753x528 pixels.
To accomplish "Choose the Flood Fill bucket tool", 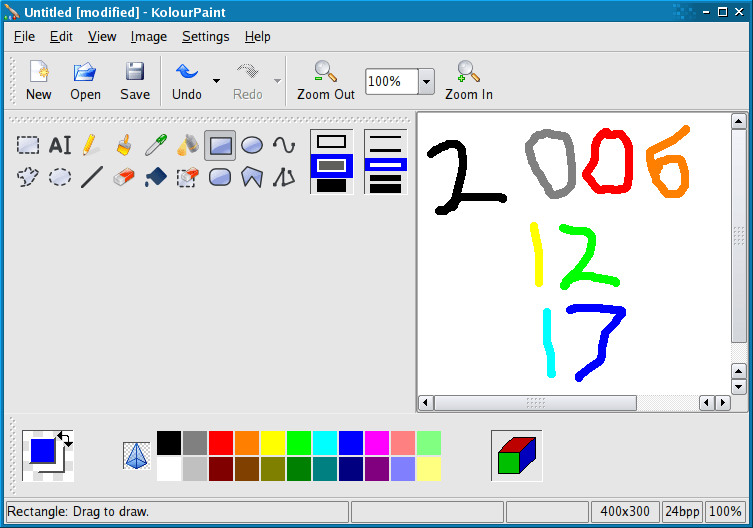I will point(155,177).
